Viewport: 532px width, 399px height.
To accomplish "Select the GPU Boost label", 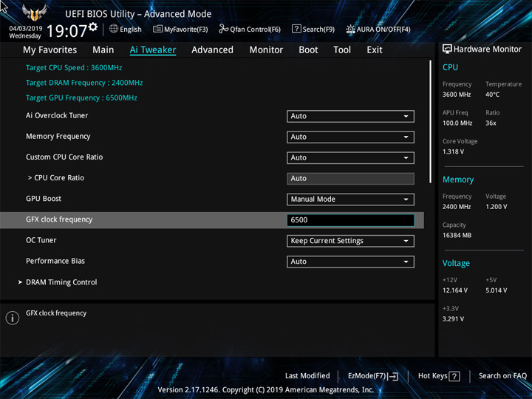I will pyautogui.click(x=44, y=199).
